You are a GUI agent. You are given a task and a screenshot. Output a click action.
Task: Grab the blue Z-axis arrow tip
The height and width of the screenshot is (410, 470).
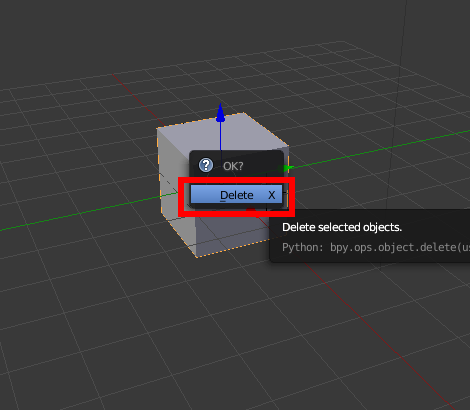click(220, 112)
